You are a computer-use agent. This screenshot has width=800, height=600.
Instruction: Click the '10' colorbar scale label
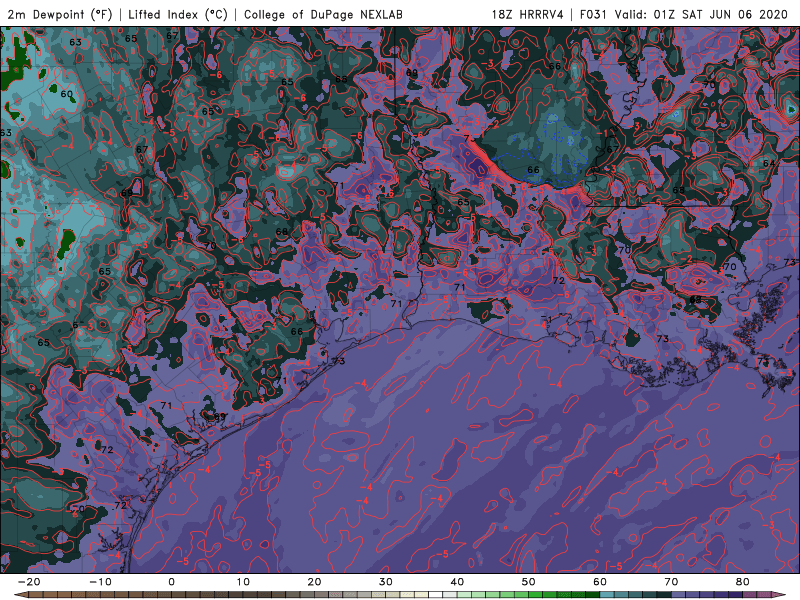[x=243, y=582]
